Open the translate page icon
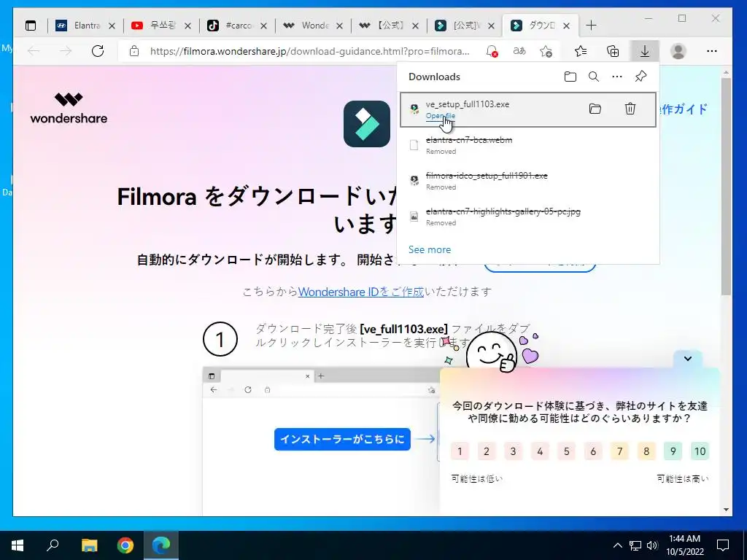The height and width of the screenshot is (560, 747). tap(519, 51)
